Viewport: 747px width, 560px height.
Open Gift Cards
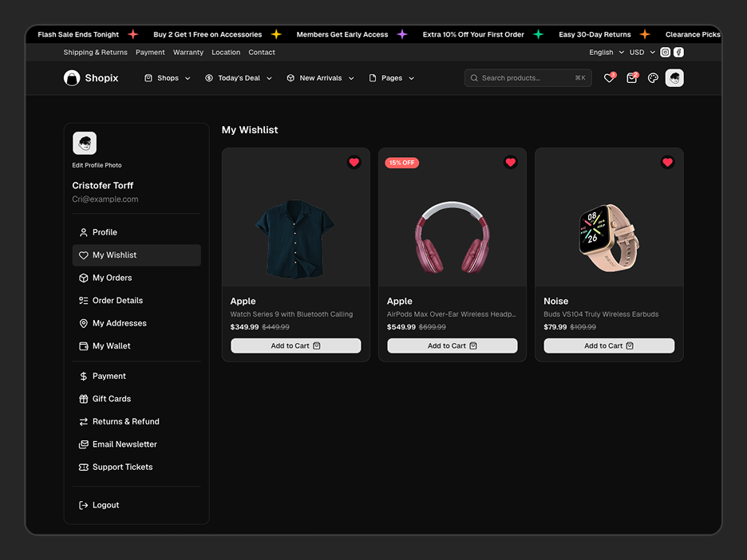coord(136,399)
